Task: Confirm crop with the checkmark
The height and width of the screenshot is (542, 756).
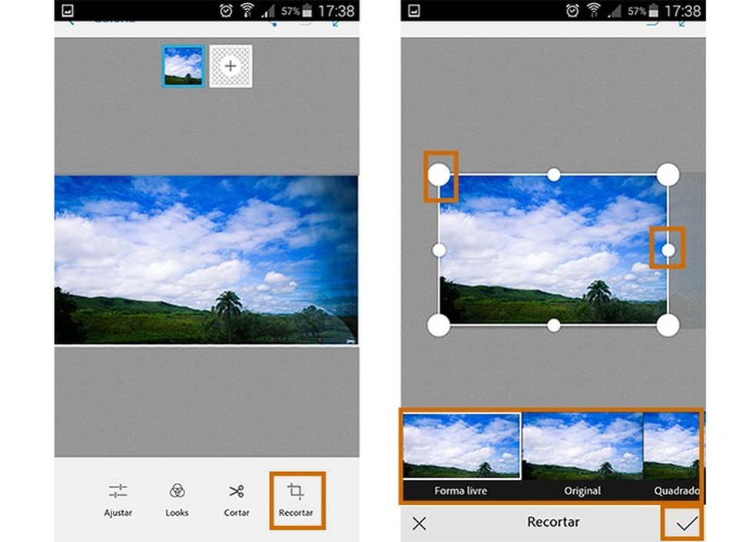Action: point(687,524)
